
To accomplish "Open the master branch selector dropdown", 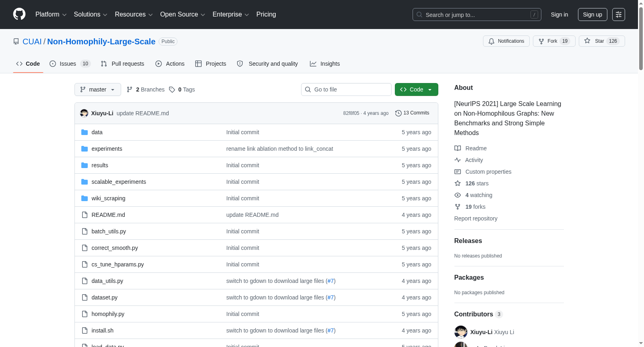I will 98,89.
